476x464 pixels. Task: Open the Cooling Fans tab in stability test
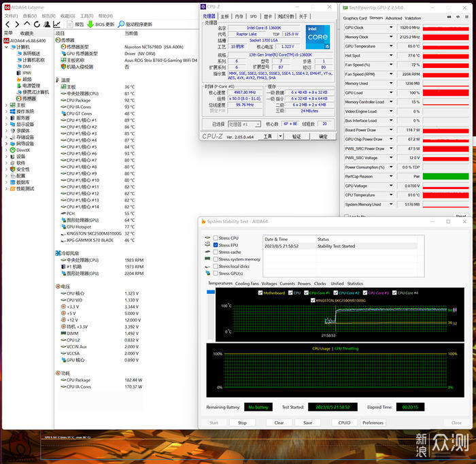pyautogui.click(x=247, y=284)
